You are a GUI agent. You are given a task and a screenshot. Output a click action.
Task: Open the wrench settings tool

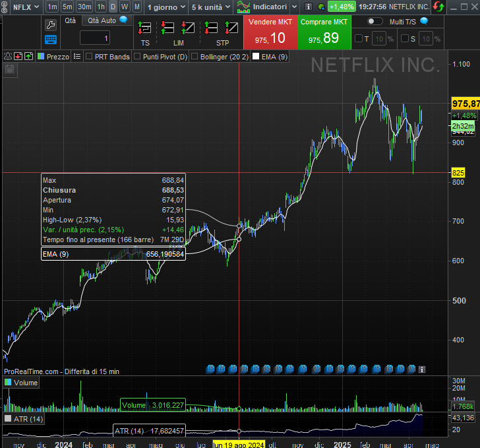click(x=51, y=25)
